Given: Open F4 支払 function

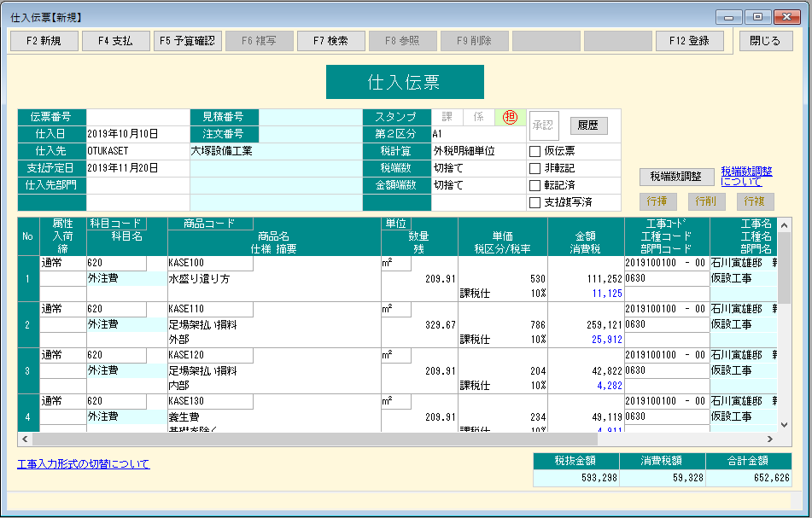Looking at the screenshot, I should (x=115, y=41).
